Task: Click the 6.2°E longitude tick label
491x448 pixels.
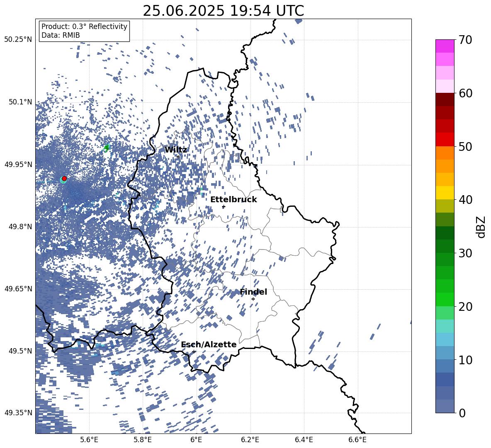Action: [x=250, y=440]
